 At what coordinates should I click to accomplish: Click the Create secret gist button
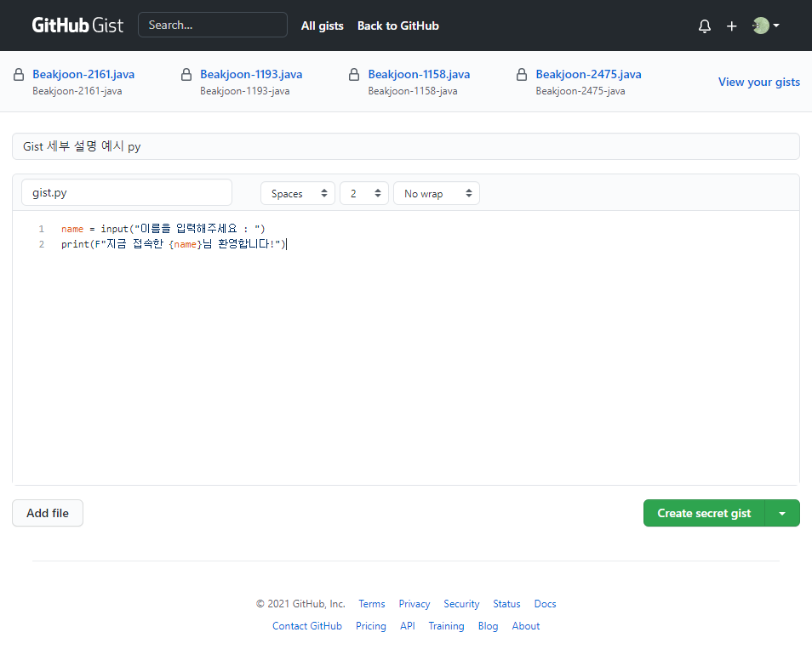click(x=704, y=513)
